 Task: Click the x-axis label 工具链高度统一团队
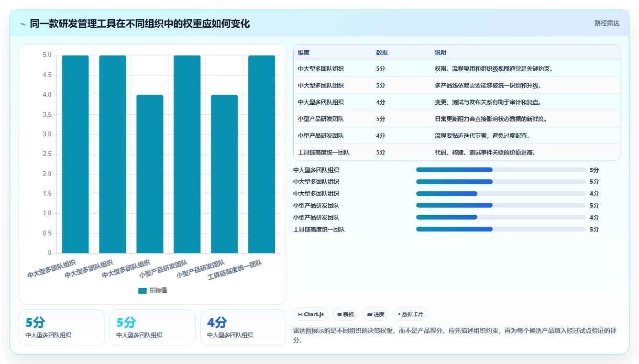pos(235,270)
